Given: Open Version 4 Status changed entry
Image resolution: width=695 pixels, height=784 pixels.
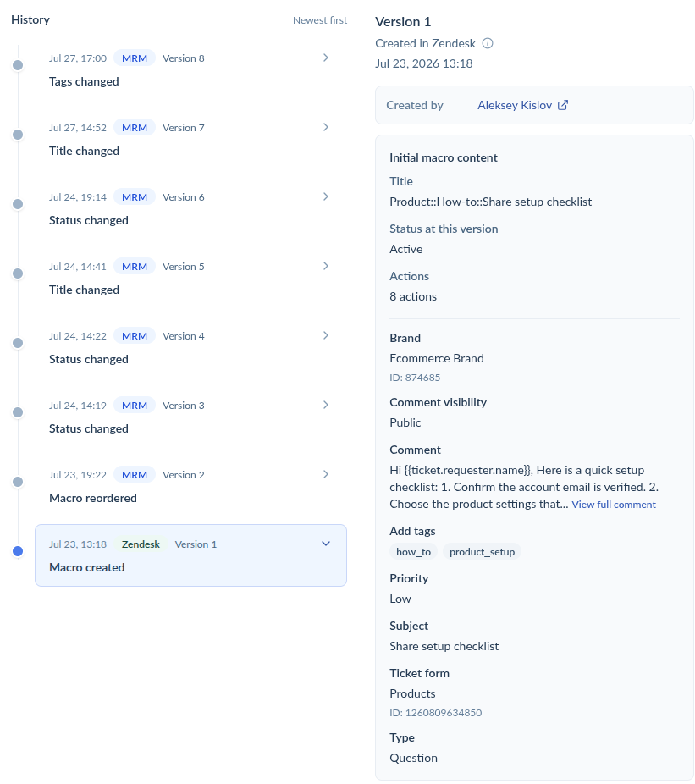Looking at the screenshot, I should coord(190,347).
